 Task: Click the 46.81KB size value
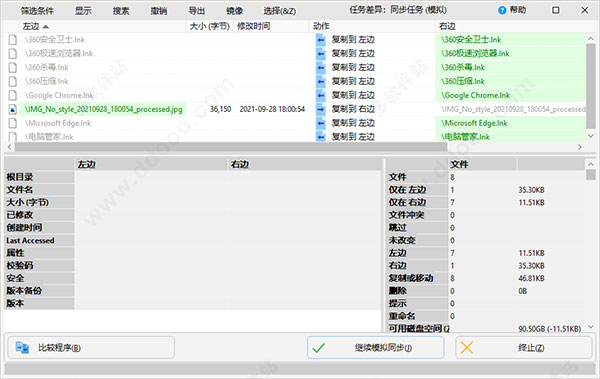(531, 278)
